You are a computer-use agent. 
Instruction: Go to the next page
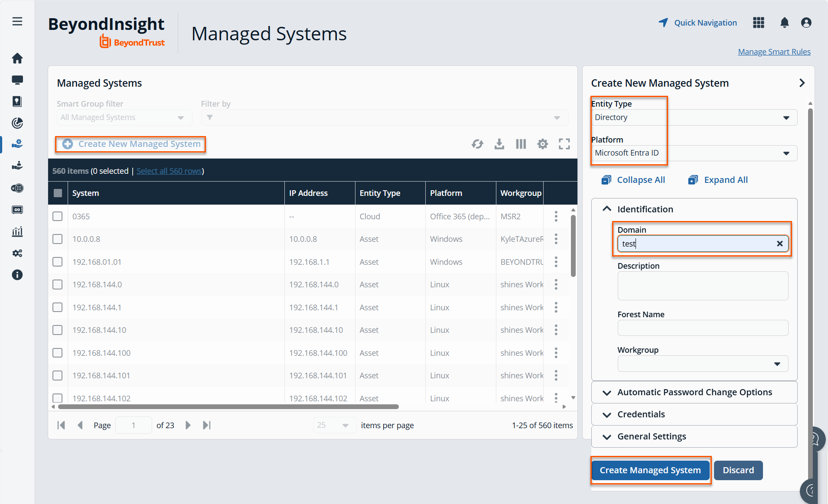click(188, 425)
